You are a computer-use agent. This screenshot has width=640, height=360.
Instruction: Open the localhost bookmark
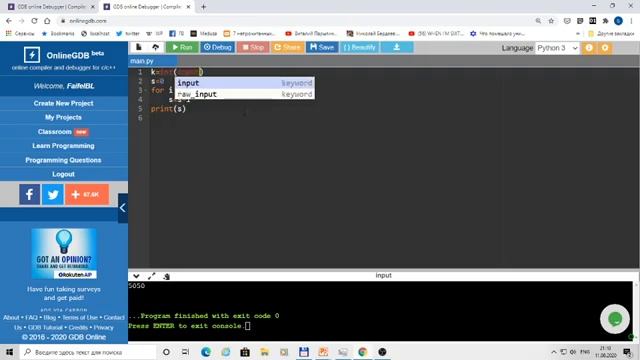point(96,33)
